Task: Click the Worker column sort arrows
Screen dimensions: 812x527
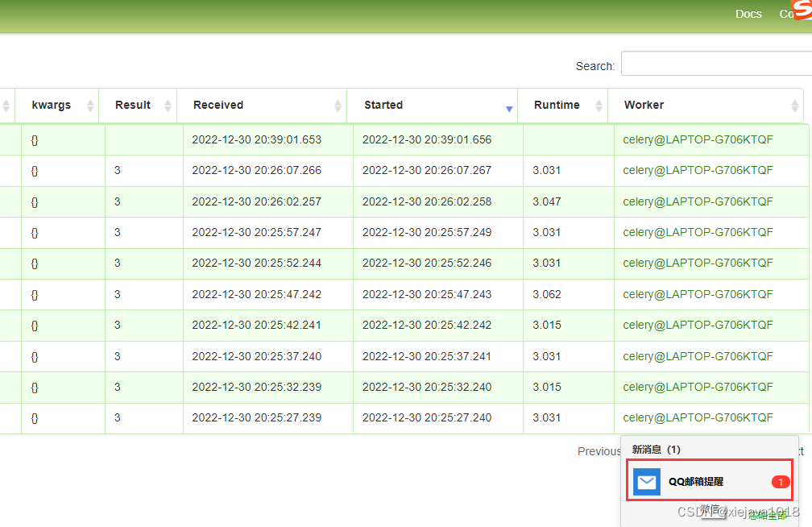Action: (794, 106)
